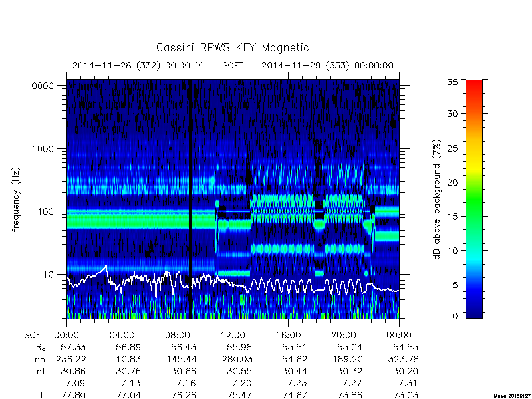Click the '30' color scale label

coord(452,114)
